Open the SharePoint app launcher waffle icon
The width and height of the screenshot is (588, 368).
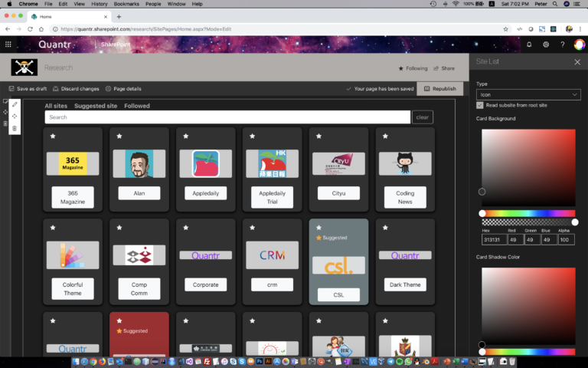pyautogui.click(x=8, y=44)
